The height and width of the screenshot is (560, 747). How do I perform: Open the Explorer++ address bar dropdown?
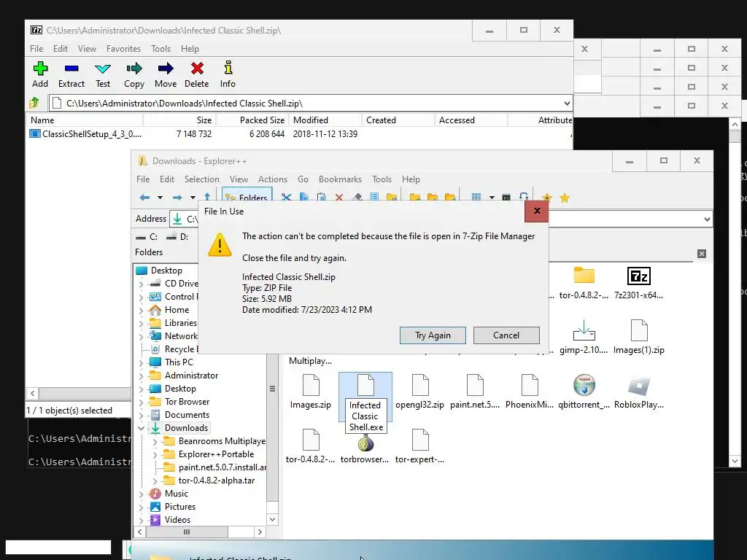(707, 219)
